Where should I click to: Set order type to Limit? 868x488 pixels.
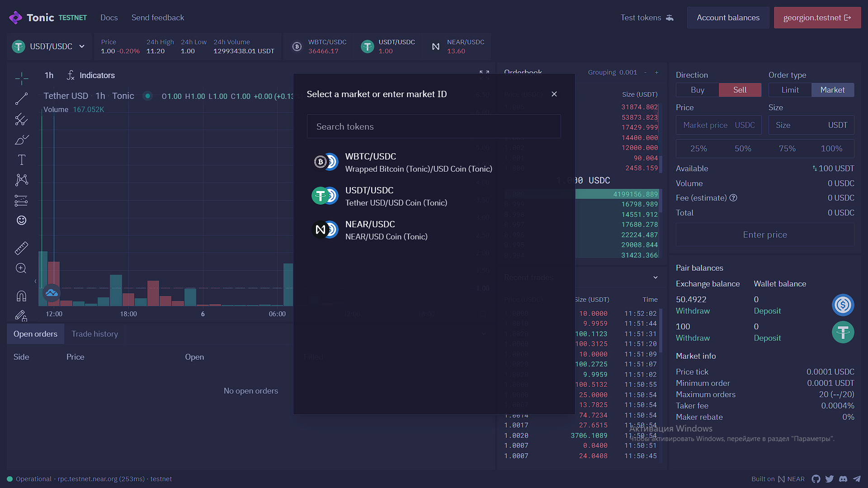[x=790, y=90]
